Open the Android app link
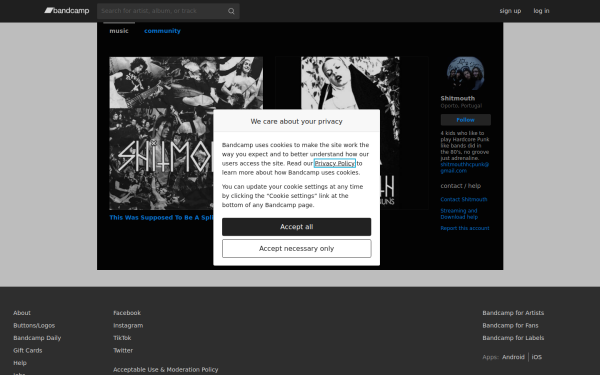Screen dimensions: 600x375 click(514, 357)
